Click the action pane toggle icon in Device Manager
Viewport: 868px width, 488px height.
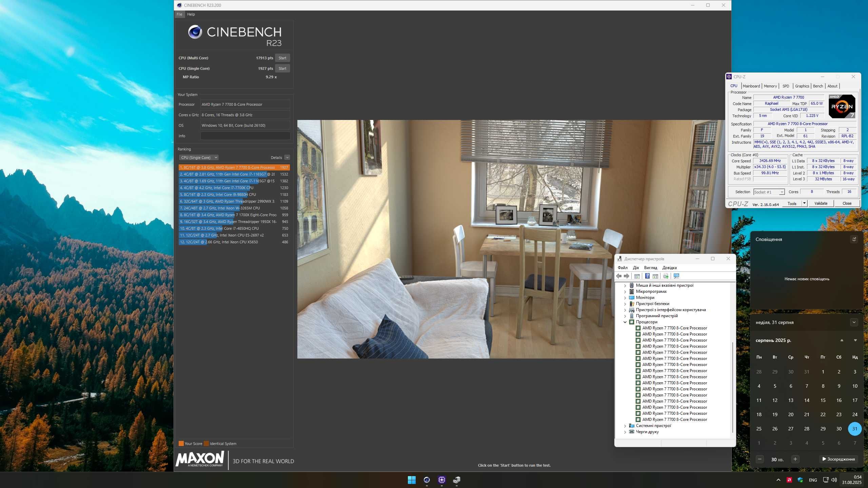(655, 276)
